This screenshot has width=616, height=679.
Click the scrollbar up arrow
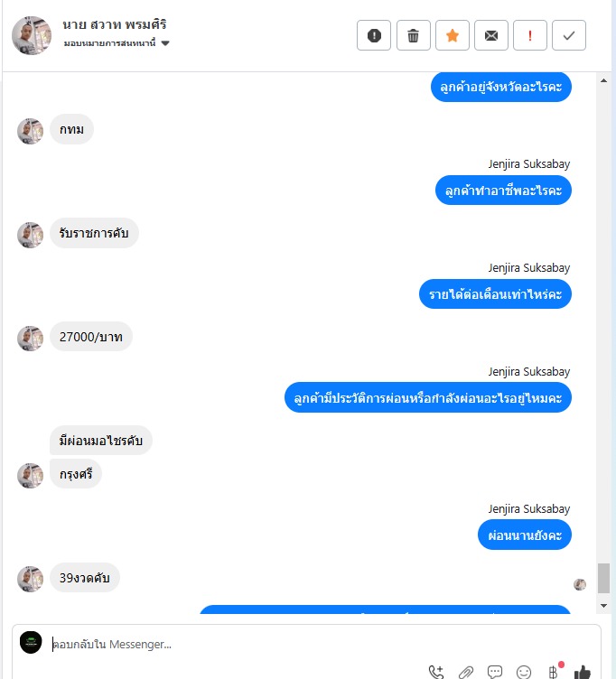pyautogui.click(x=603, y=80)
